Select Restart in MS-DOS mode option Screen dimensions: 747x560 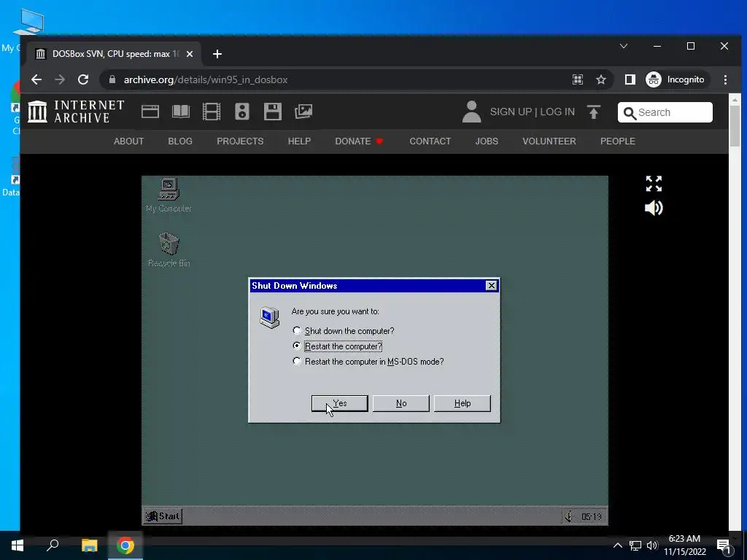(x=368, y=362)
